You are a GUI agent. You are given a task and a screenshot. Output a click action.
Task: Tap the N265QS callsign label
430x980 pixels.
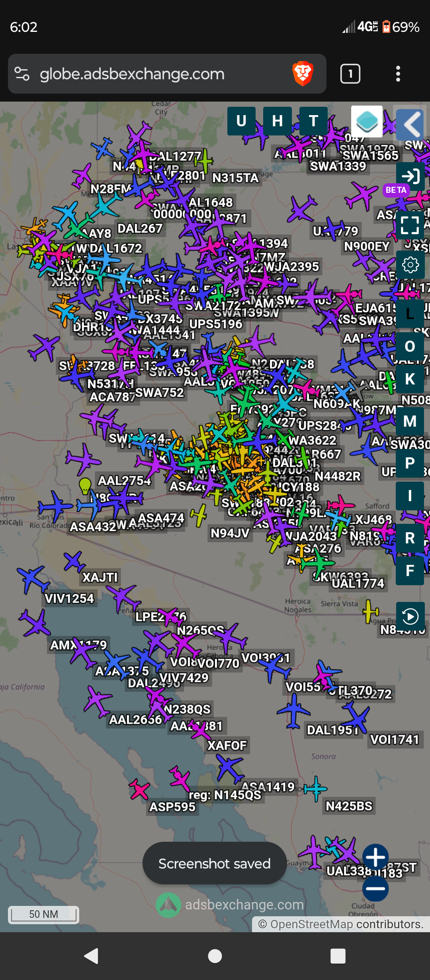pos(200,631)
